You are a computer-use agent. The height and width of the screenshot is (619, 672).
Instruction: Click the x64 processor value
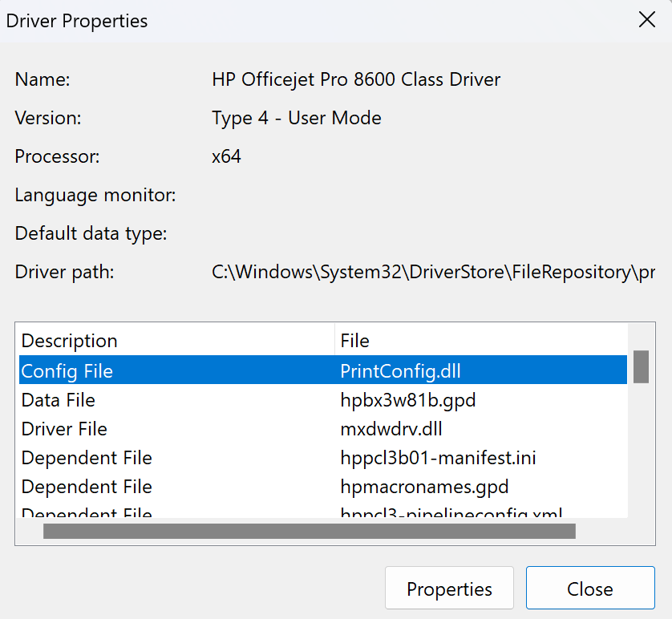click(x=227, y=156)
